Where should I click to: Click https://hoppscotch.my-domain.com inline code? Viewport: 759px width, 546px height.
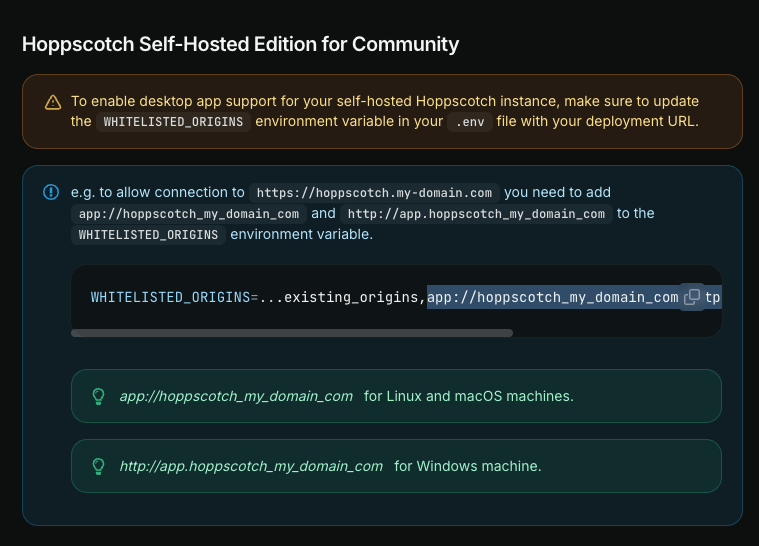click(374, 193)
